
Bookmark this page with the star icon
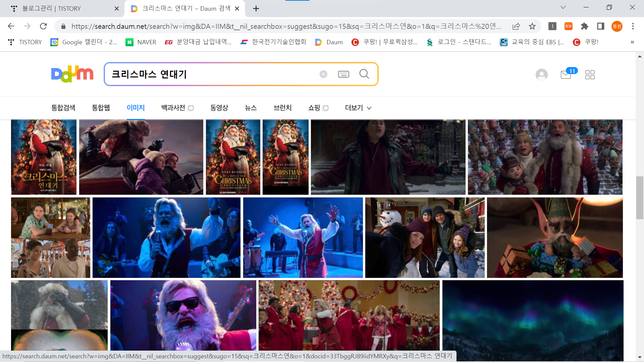point(532,26)
